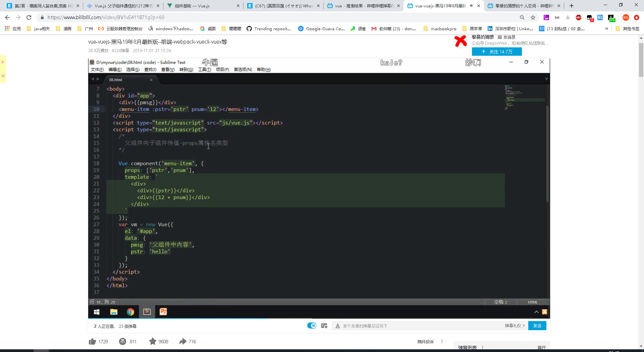Click the red update extension icon

pyautogui.click(x=637, y=17)
